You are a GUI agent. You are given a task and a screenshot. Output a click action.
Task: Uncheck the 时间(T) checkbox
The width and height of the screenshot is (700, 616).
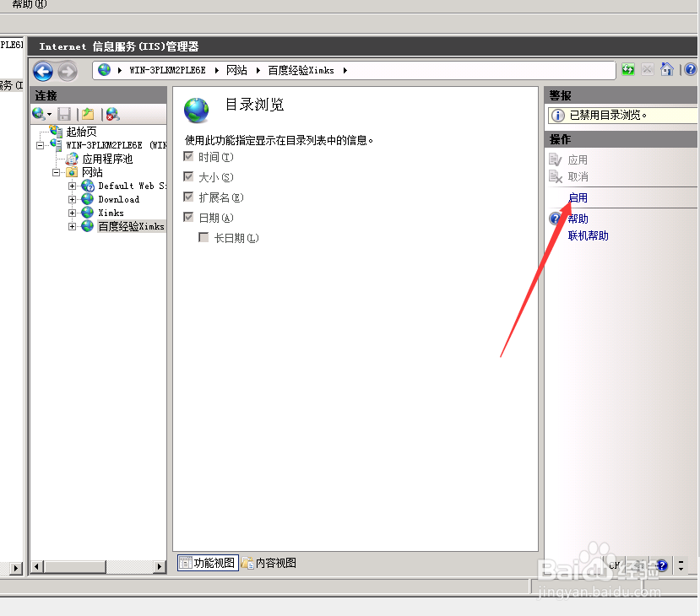pos(189,156)
